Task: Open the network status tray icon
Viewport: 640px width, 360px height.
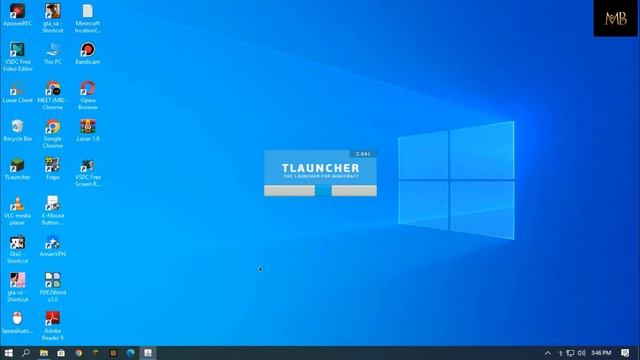Action: pyautogui.click(x=570, y=353)
